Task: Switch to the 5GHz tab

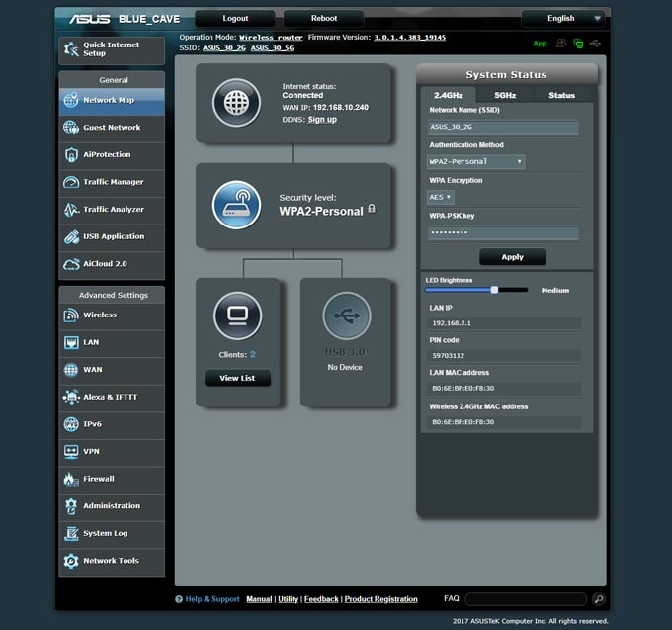Action: (505, 95)
